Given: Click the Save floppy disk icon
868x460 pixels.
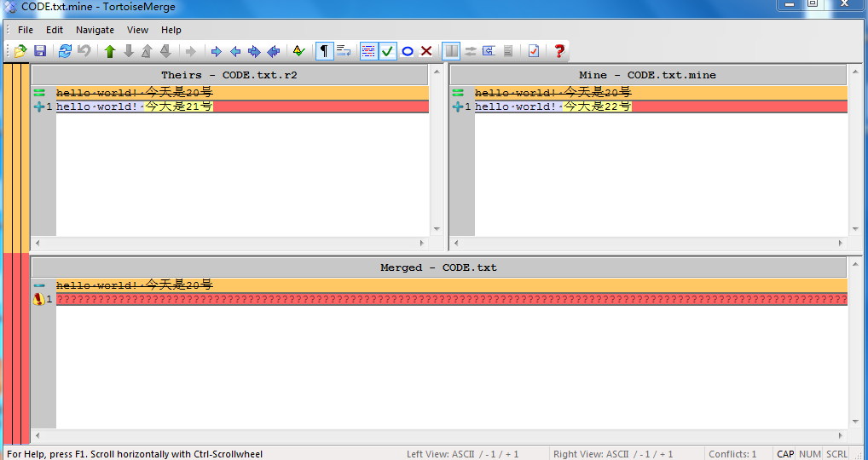Looking at the screenshot, I should click(x=40, y=51).
